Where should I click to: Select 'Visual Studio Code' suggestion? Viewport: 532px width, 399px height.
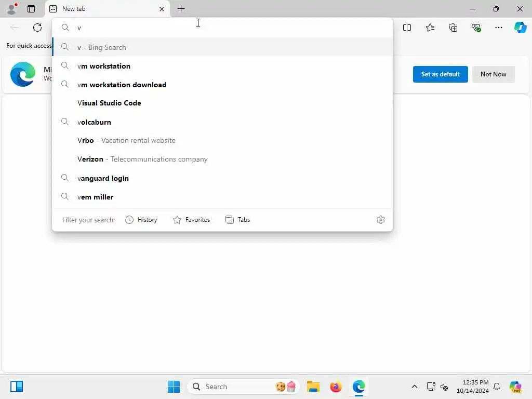coord(222,103)
